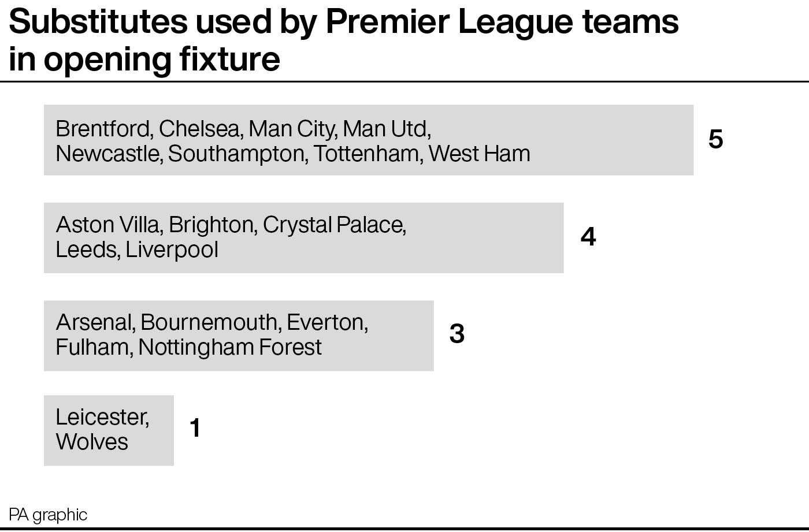Click the word Tottenham in the top bar
The height and width of the screenshot is (532, 809).
click(368, 154)
